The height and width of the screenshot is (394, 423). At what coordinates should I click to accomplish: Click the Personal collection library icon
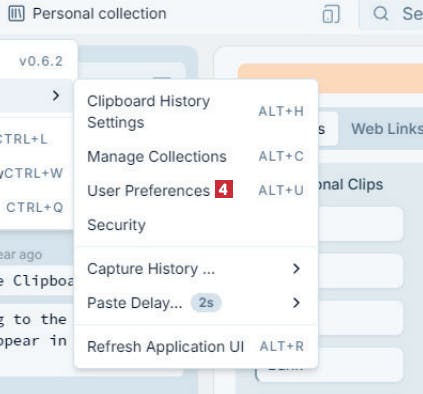pyautogui.click(x=16, y=14)
